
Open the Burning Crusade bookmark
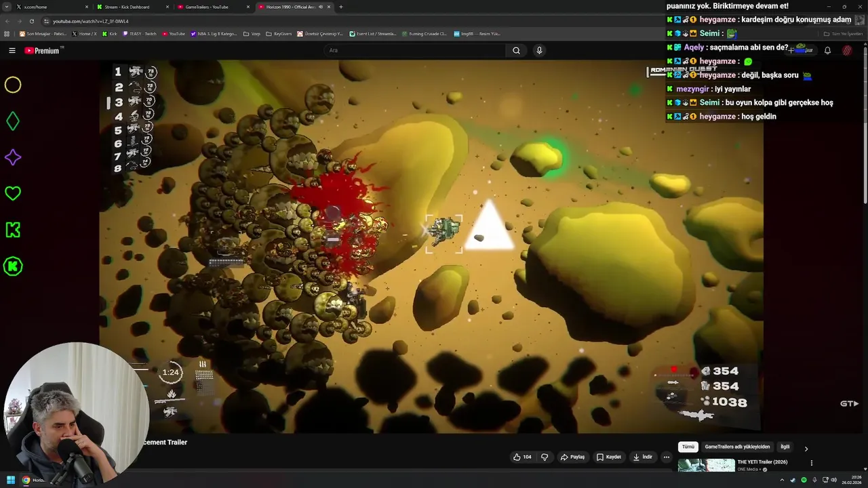(425, 33)
